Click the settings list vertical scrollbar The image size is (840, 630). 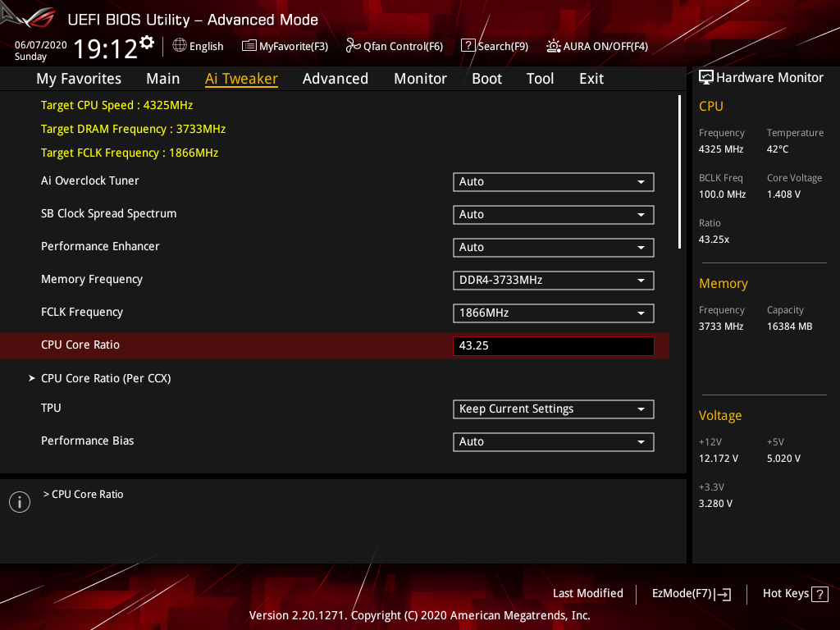[679, 171]
